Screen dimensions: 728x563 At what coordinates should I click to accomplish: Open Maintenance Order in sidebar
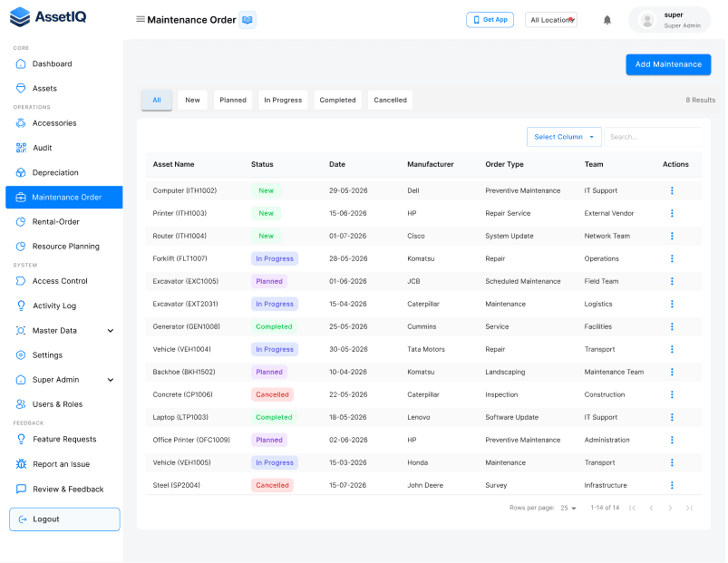[64, 198]
